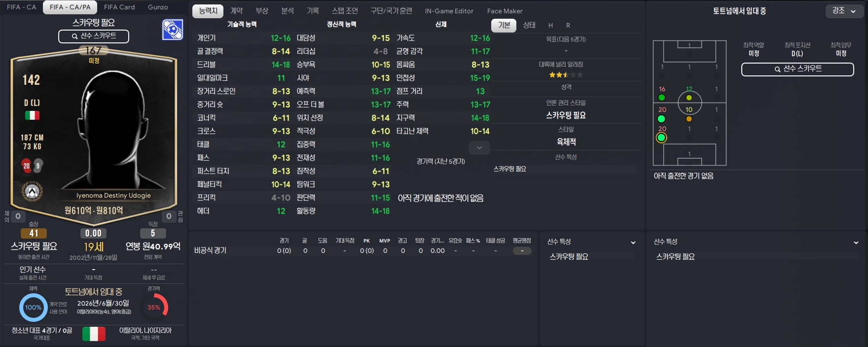Click the average rating pill in stats row
Screen dimensions: 868x347
(x=522, y=250)
